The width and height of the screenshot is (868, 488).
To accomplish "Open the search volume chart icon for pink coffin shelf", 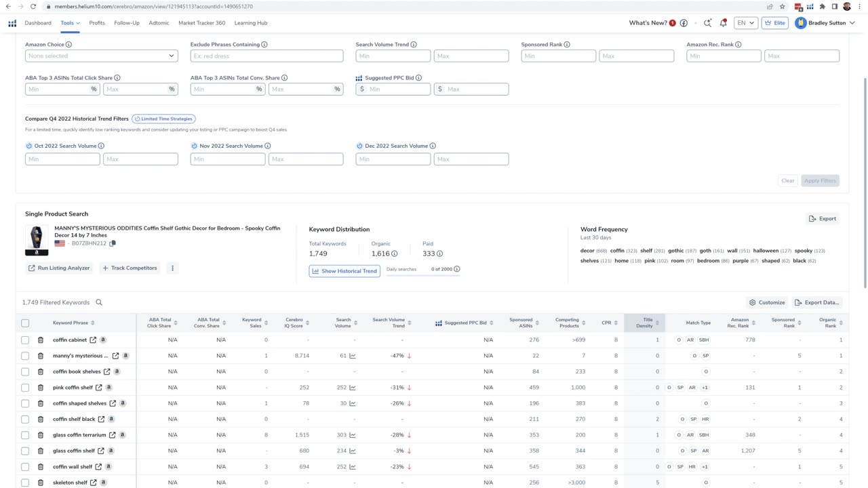I will [353, 388].
